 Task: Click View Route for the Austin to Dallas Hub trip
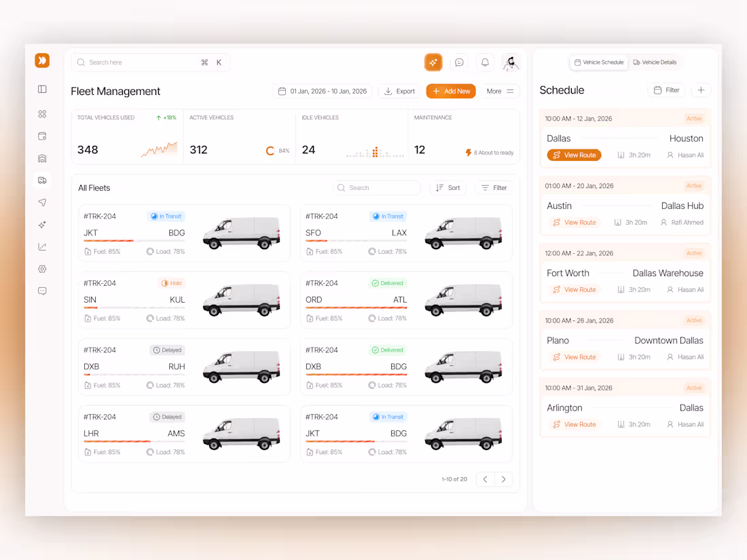pos(574,222)
